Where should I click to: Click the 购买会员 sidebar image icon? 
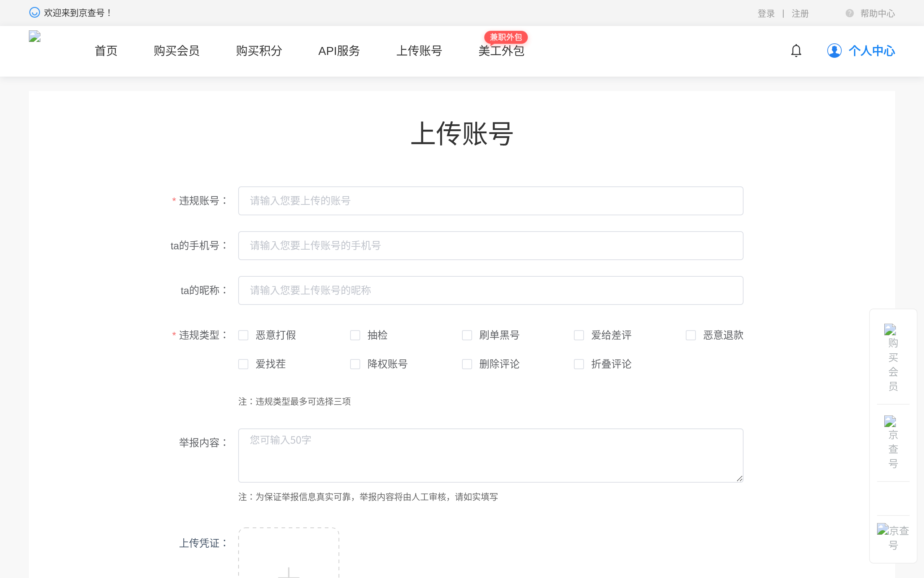coord(890,329)
